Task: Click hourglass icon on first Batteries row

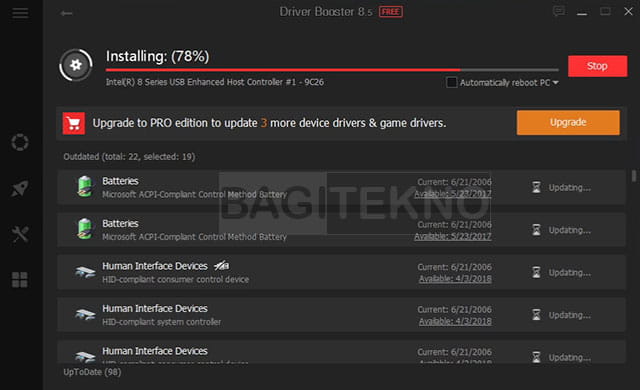Action: [536, 187]
